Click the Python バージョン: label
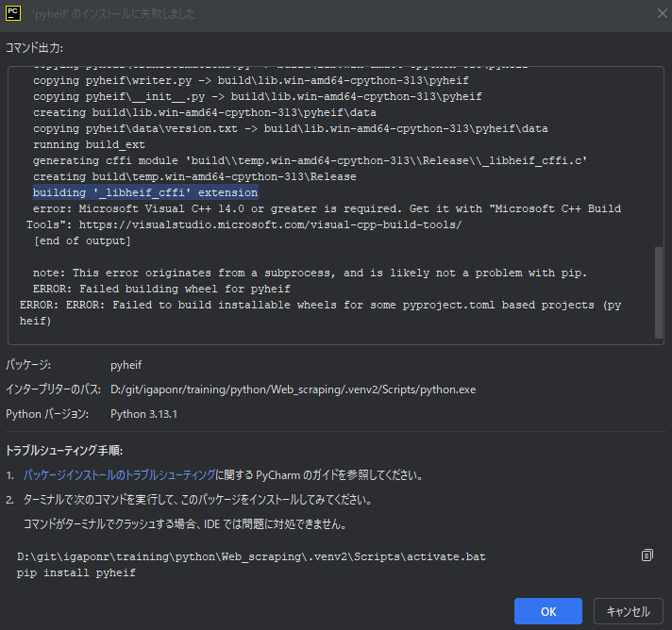 [x=47, y=414]
